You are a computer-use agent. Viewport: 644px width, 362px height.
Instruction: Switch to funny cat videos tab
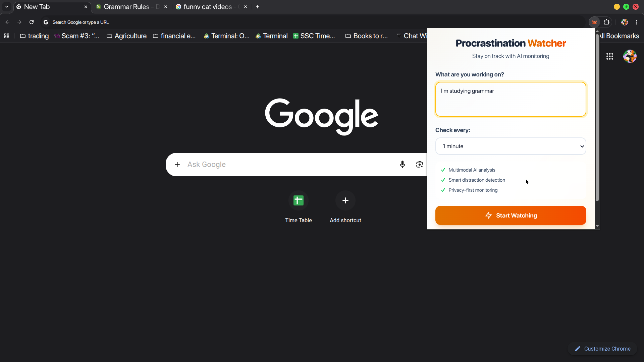tap(207, 7)
